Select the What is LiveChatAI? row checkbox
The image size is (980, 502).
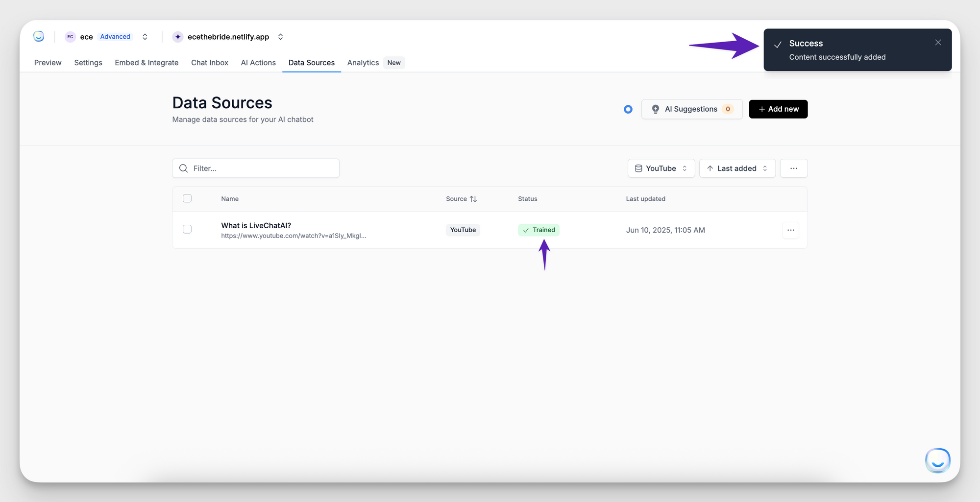187,229
